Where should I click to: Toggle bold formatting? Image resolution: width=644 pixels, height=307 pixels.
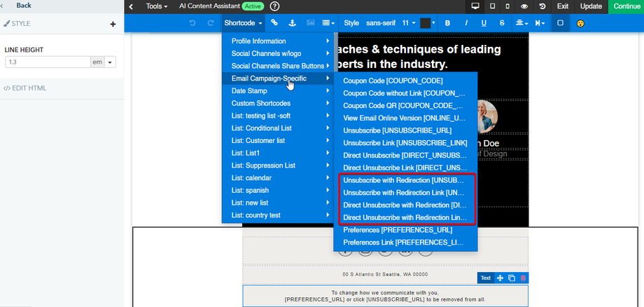point(448,23)
